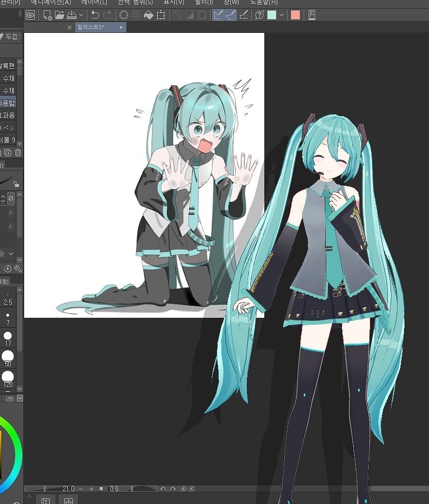Image resolution: width=429 pixels, height=504 pixels.
Task: Open the 표시(V) menu
Action: click(x=174, y=2)
